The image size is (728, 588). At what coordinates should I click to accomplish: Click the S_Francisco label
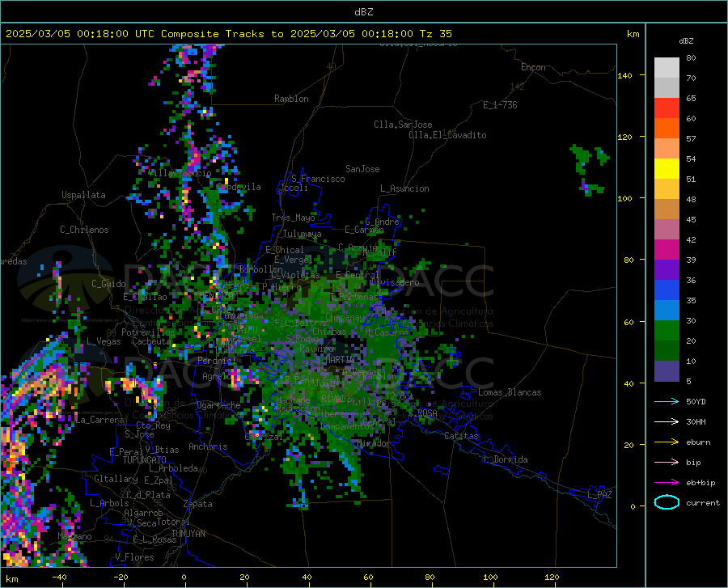[318, 179]
